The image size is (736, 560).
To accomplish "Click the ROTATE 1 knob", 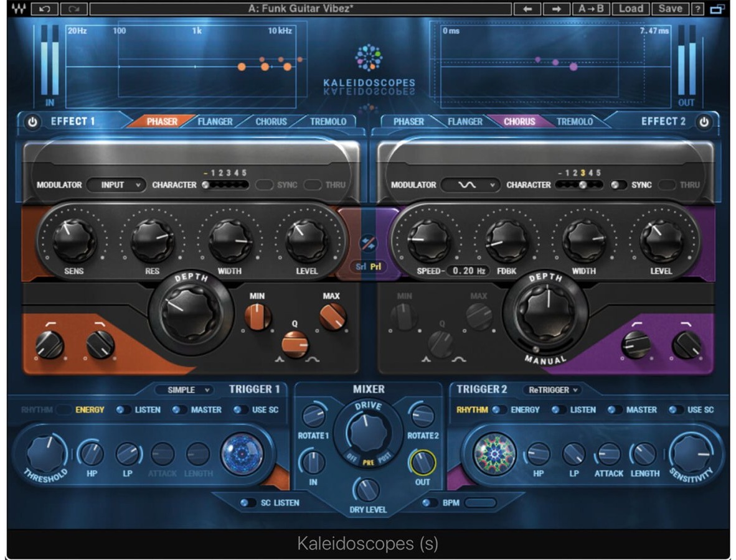I will [x=313, y=416].
